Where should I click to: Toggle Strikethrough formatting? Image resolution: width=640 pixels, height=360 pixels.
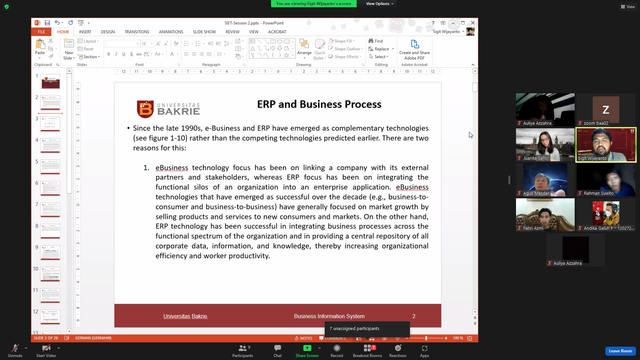pos(139,54)
